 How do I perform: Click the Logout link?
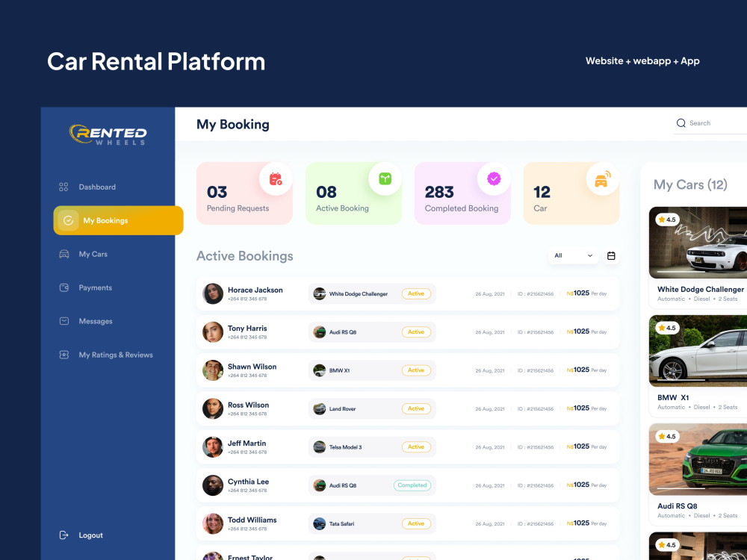90,535
